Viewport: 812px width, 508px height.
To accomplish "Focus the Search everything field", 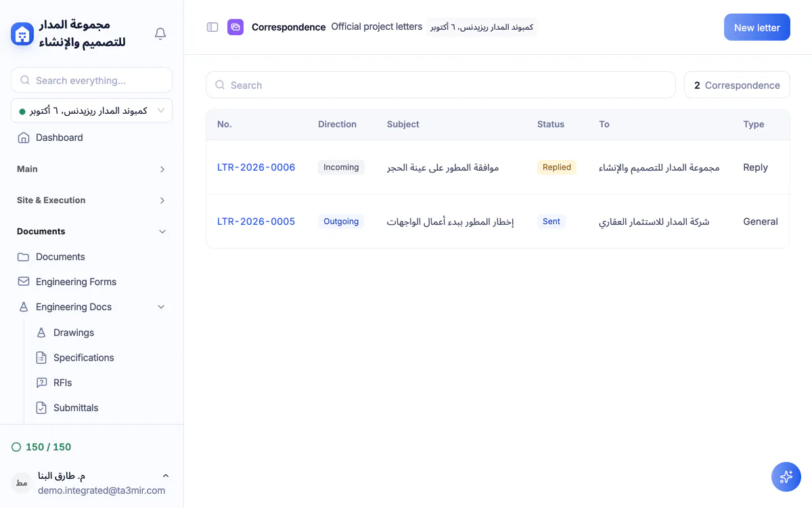I will [x=91, y=80].
